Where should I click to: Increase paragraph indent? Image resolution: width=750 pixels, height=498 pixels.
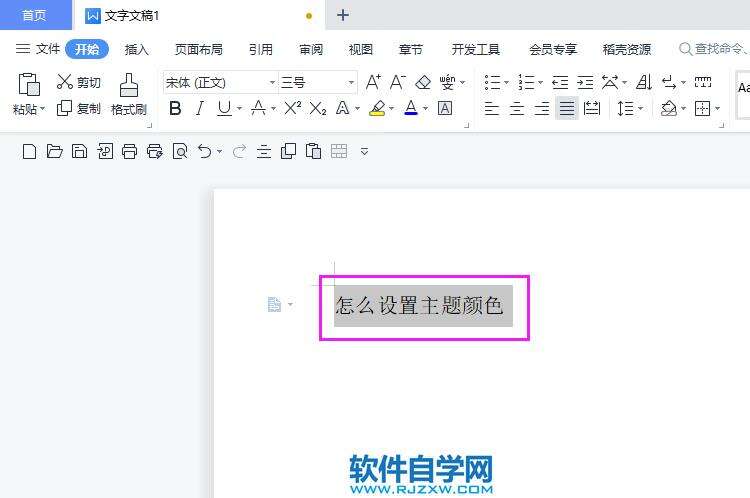tap(585, 82)
